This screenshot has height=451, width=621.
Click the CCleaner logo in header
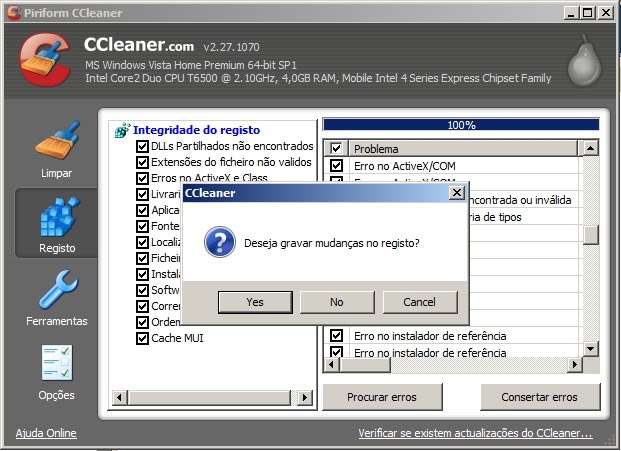click(45, 60)
